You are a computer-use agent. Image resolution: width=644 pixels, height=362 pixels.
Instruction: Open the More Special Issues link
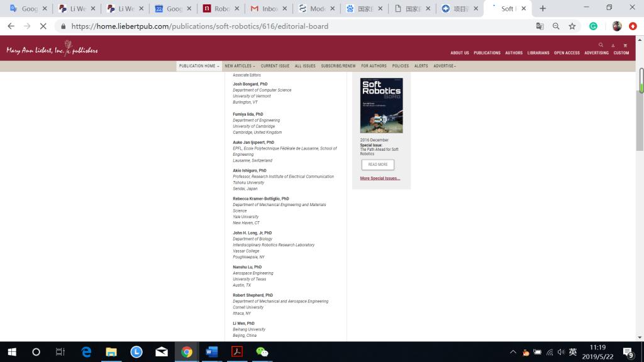[x=380, y=178]
